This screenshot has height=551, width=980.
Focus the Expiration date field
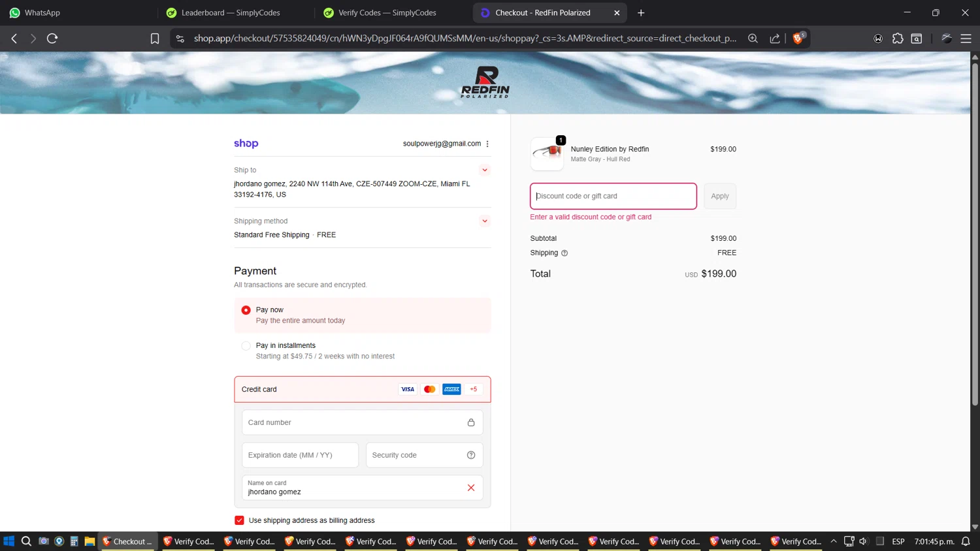301,455
